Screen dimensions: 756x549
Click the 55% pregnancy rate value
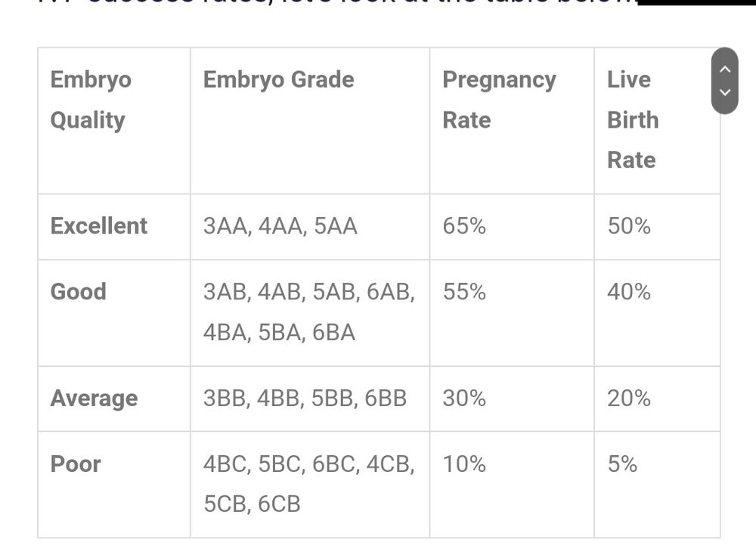click(x=464, y=292)
